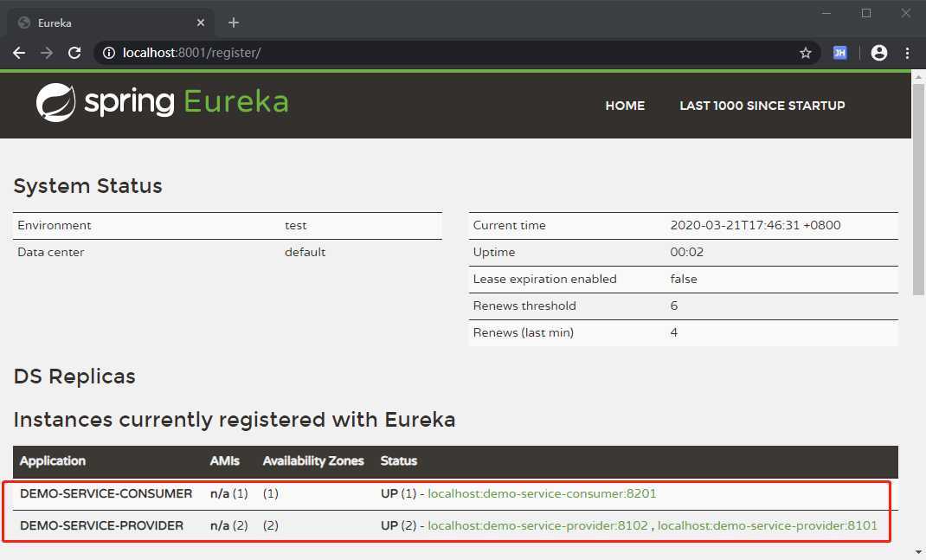Select 'UP (2)' status in provider row
The height and width of the screenshot is (560, 926).
click(399, 525)
